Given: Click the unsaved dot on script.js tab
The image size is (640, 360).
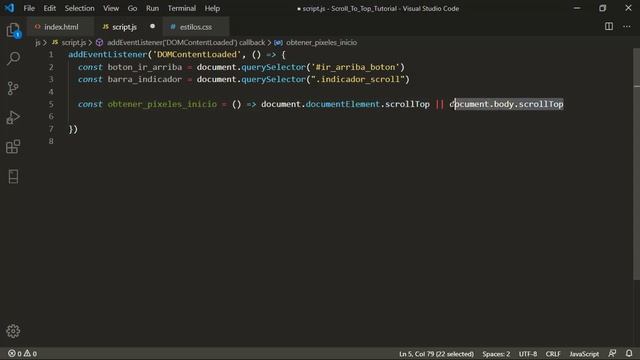Looking at the screenshot, I should click(x=152, y=26).
